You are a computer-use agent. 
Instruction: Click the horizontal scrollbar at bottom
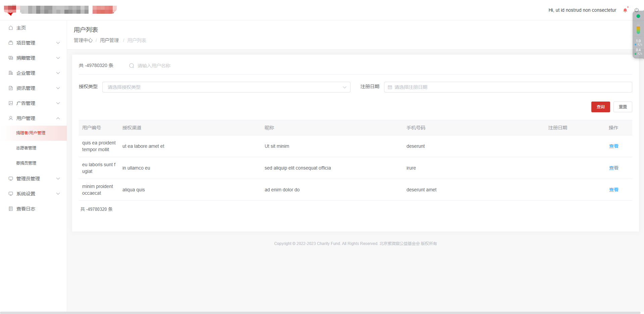click(x=320, y=313)
